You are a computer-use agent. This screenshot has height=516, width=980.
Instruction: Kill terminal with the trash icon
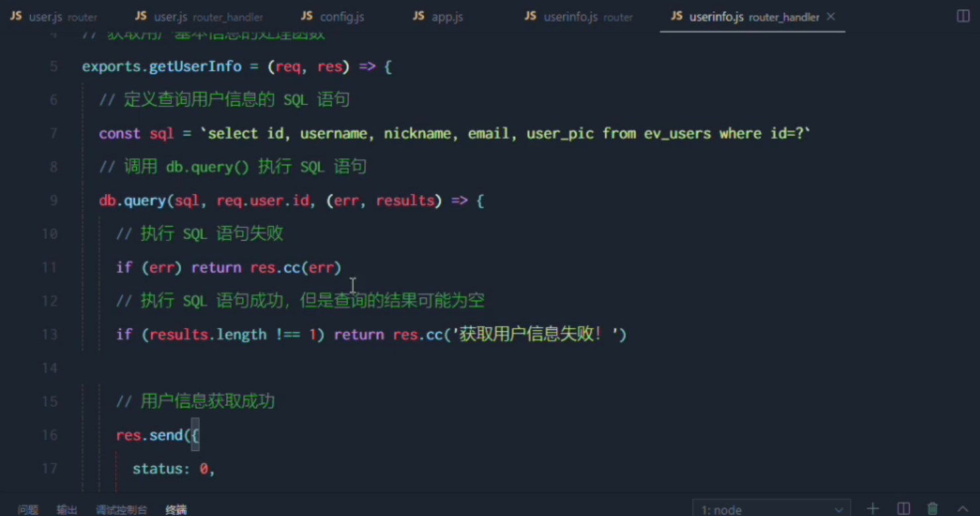pos(933,509)
